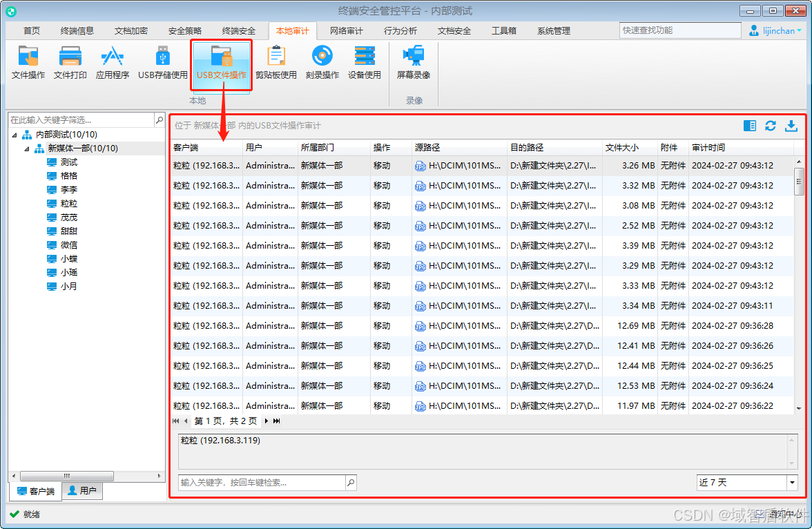Image resolution: width=812 pixels, height=529 pixels.
Task: Switch to the 终端信息 tab
Action: tap(77, 30)
